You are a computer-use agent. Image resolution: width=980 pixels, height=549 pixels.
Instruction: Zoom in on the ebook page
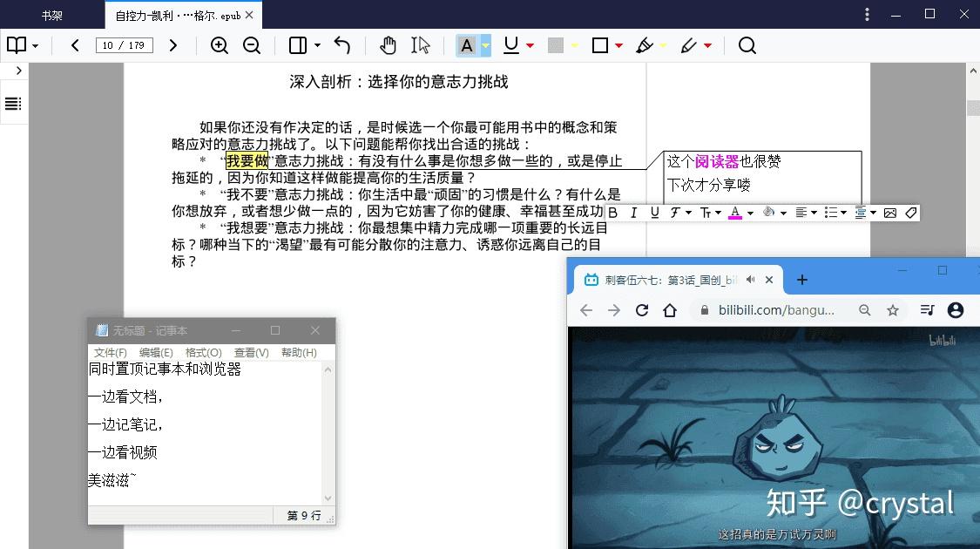coord(220,45)
